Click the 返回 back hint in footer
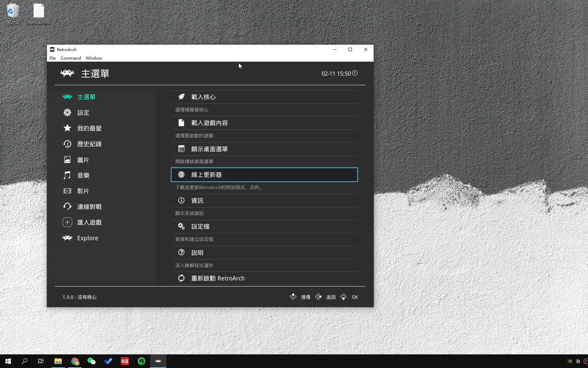This screenshot has width=588, height=368. click(x=331, y=297)
